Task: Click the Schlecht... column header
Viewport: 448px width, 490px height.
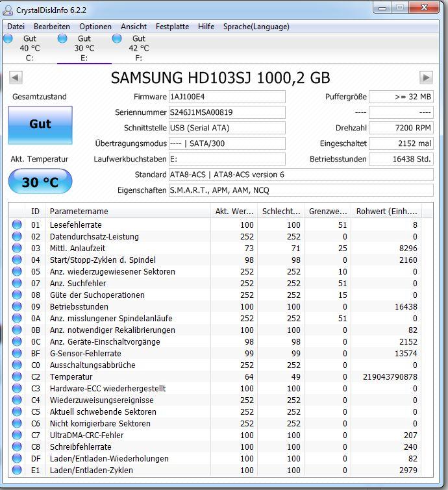Action: click(280, 211)
